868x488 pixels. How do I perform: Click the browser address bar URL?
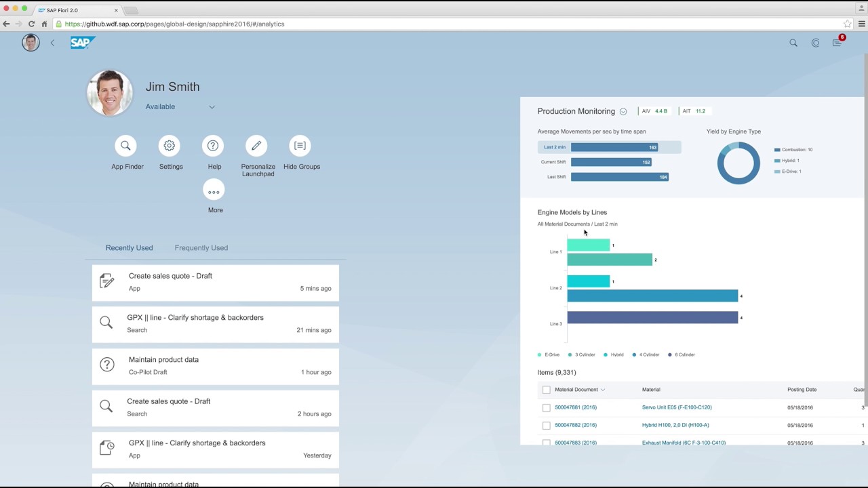175,24
